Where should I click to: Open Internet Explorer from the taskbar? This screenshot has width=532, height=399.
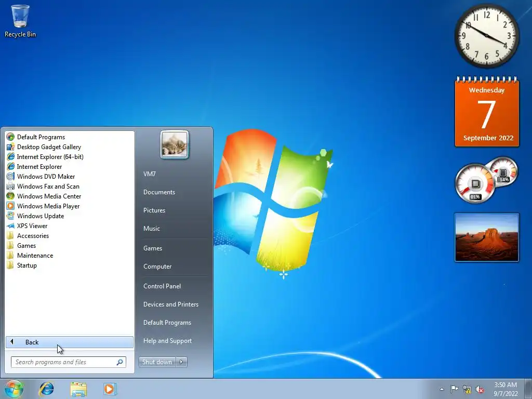point(46,389)
